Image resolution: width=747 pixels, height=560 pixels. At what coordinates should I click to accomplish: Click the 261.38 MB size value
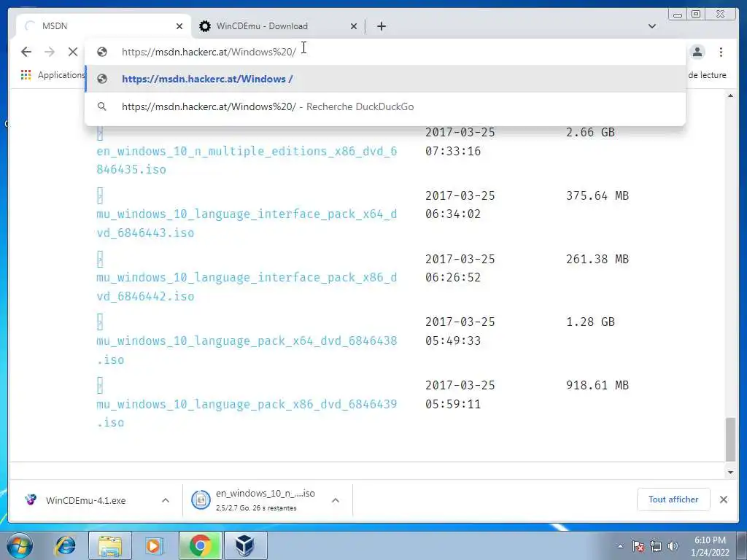click(x=597, y=259)
